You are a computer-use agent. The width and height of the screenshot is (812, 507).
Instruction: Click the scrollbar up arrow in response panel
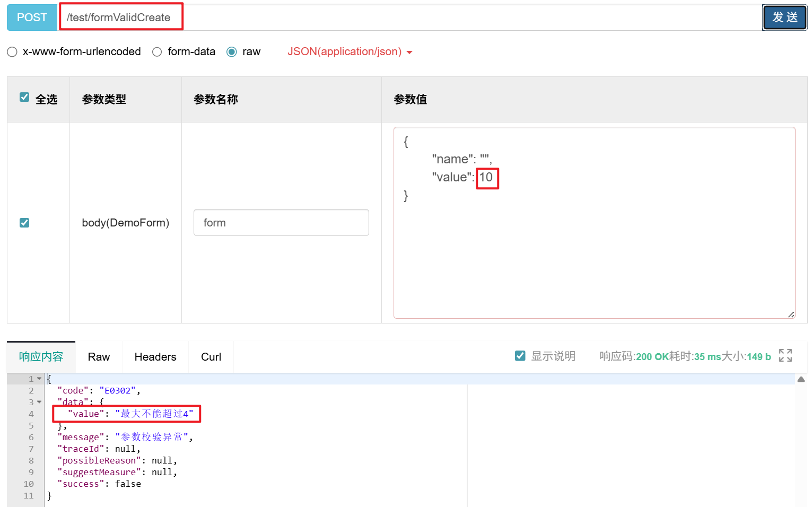[x=801, y=378]
